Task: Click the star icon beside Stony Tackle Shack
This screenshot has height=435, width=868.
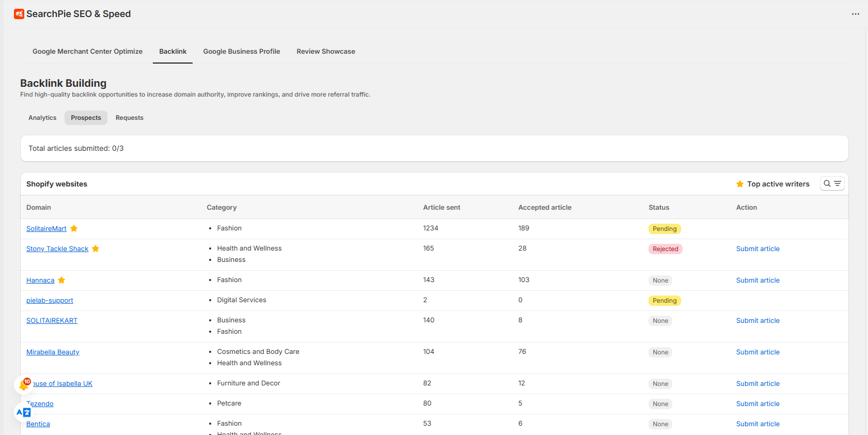Action: coord(96,248)
